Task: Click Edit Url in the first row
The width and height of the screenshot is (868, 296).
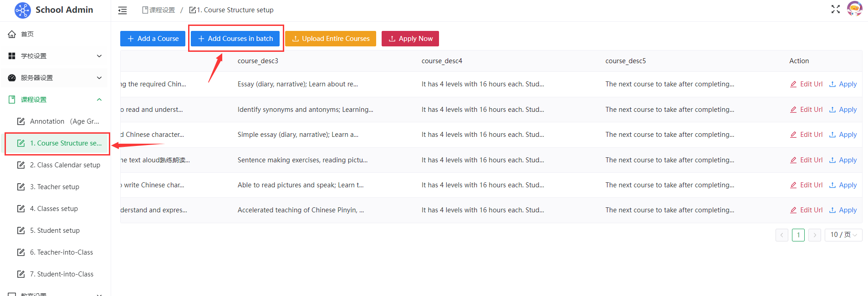Action: click(806, 84)
